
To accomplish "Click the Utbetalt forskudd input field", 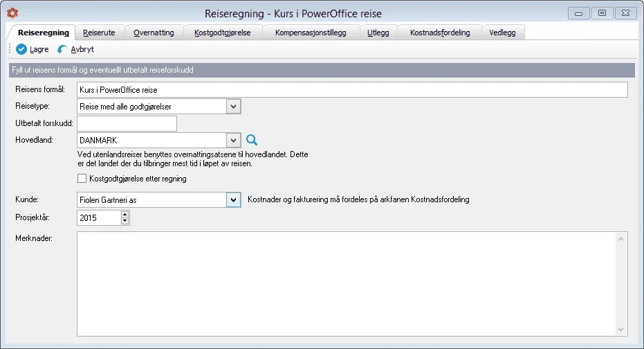I will [127, 123].
